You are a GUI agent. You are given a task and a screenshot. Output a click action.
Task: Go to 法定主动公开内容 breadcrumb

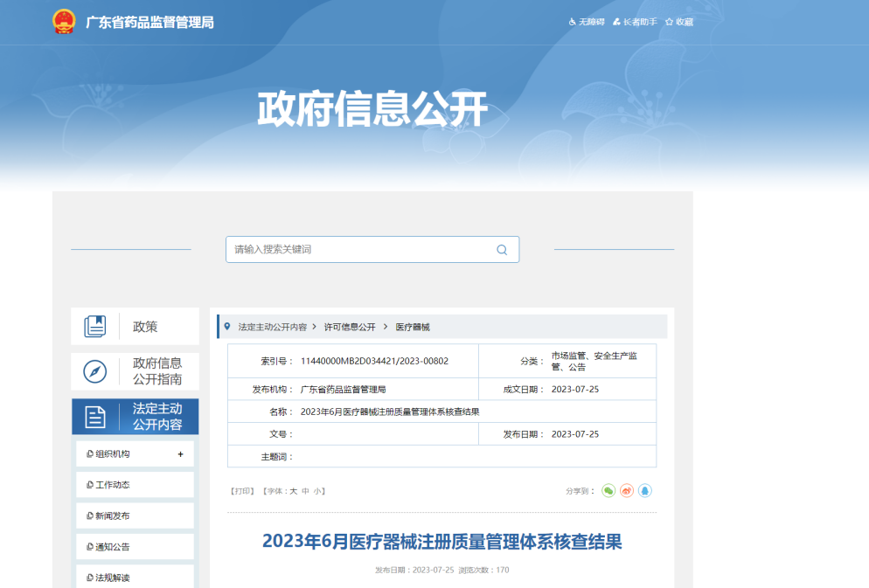pos(273,328)
